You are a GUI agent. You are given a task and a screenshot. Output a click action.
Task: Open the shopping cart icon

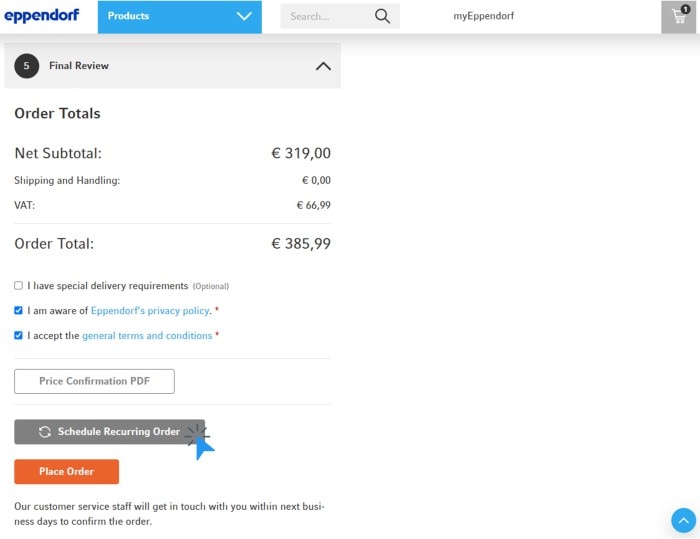pos(679,17)
